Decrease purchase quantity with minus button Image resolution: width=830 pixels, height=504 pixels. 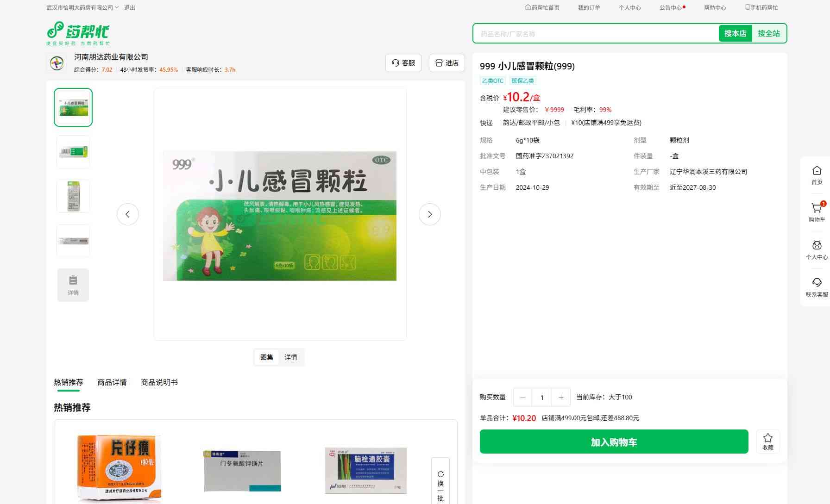tap(522, 397)
